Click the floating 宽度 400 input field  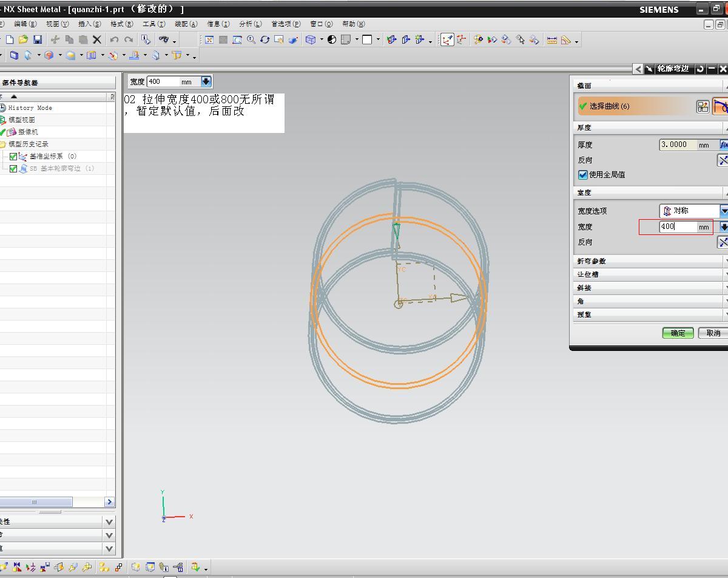pos(163,81)
